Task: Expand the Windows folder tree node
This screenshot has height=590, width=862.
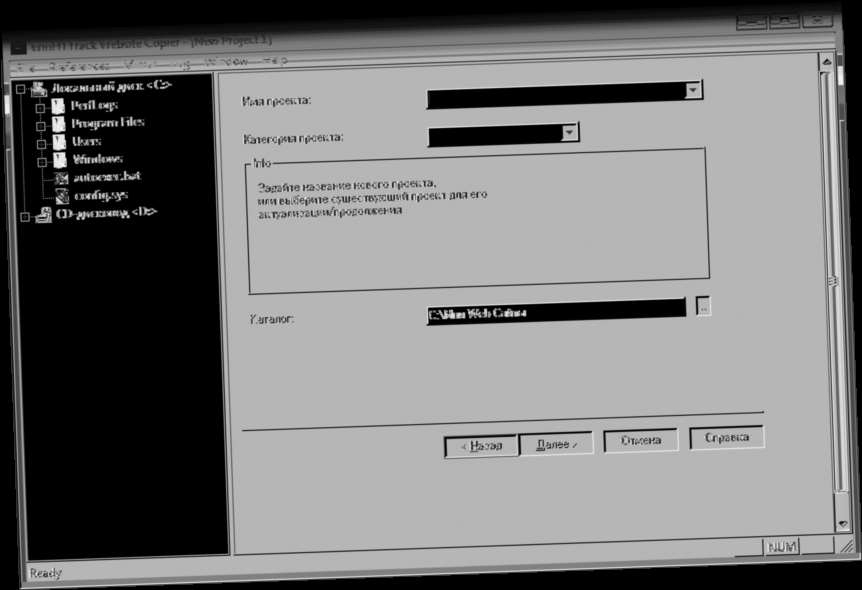Action: [x=41, y=160]
